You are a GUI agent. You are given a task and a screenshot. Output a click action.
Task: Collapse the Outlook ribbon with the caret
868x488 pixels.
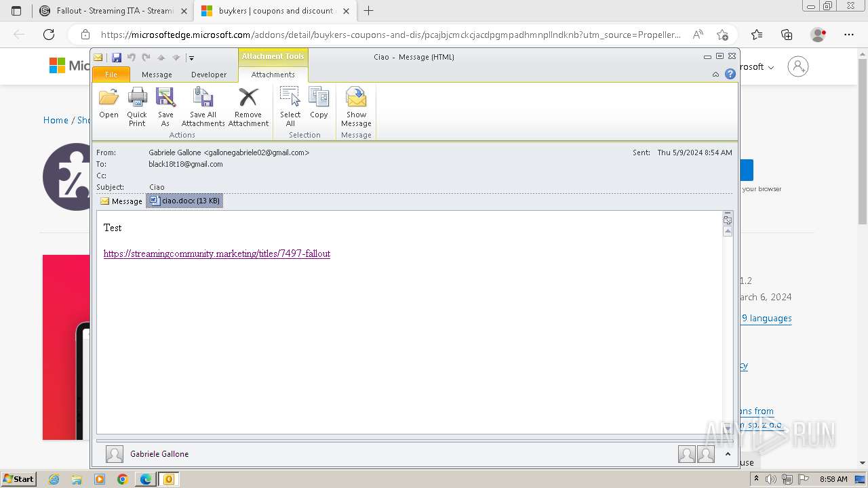(x=715, y=75)
